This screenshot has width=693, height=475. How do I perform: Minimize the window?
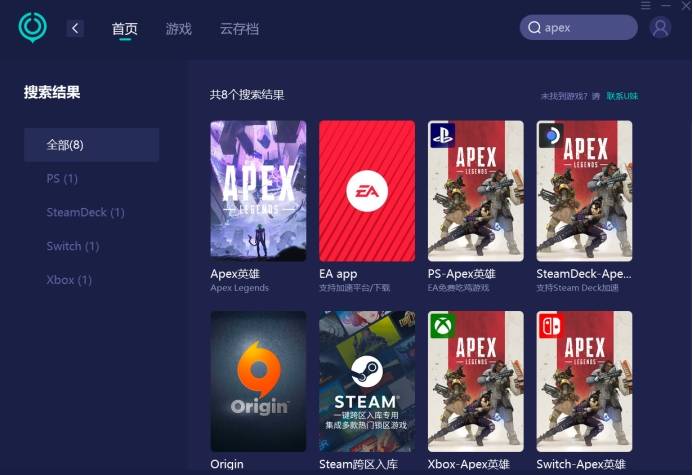coord(666,5)
